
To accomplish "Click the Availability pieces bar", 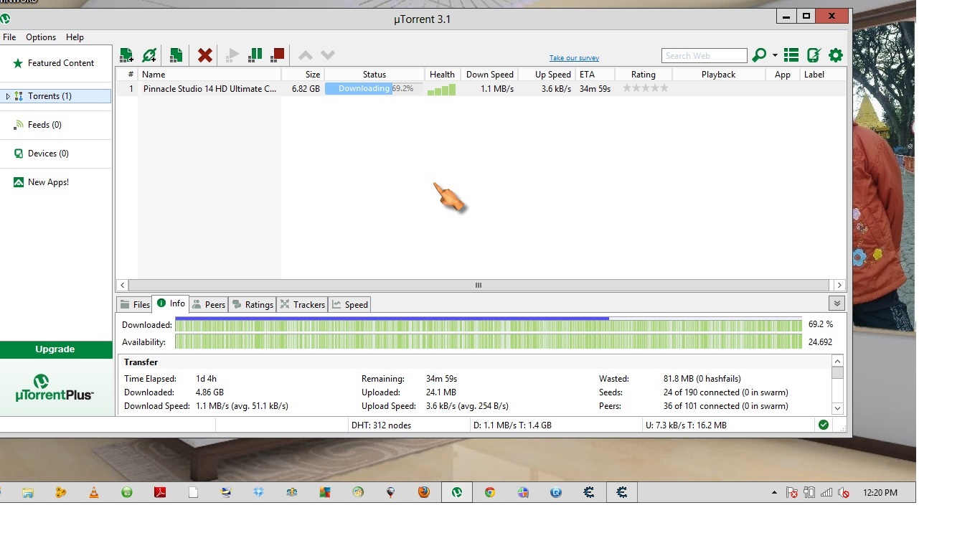I will 489,342.
